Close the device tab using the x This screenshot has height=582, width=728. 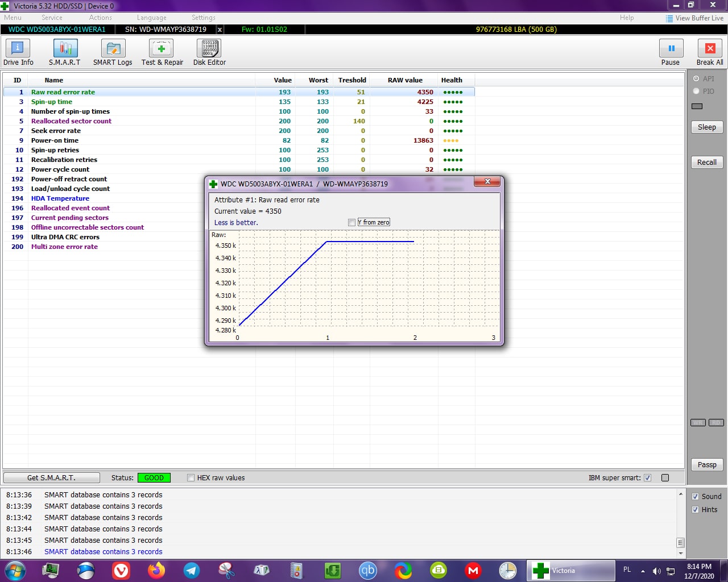220,30
